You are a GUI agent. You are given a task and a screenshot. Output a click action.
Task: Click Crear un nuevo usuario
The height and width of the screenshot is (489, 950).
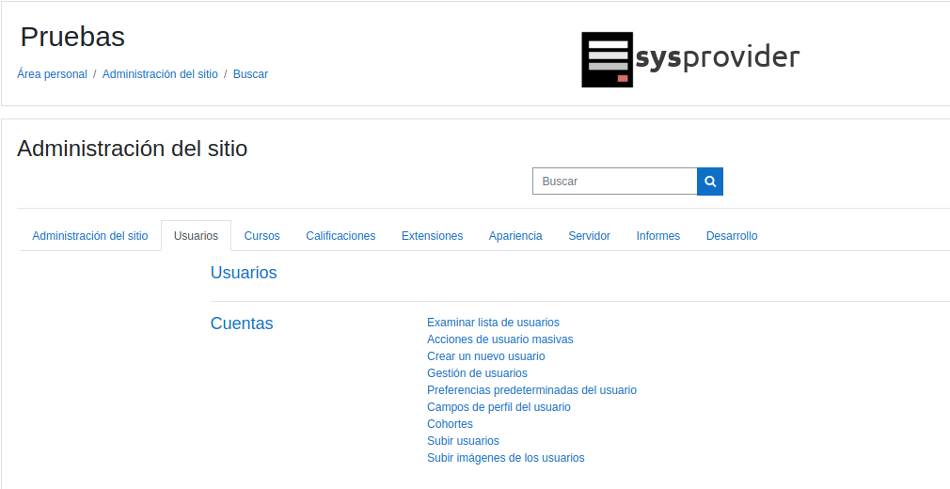[486, 357]
